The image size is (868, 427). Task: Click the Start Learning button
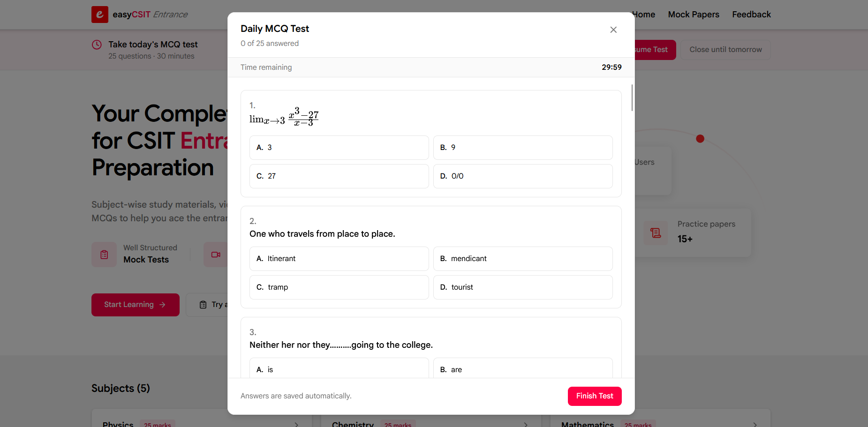[136, 305]
